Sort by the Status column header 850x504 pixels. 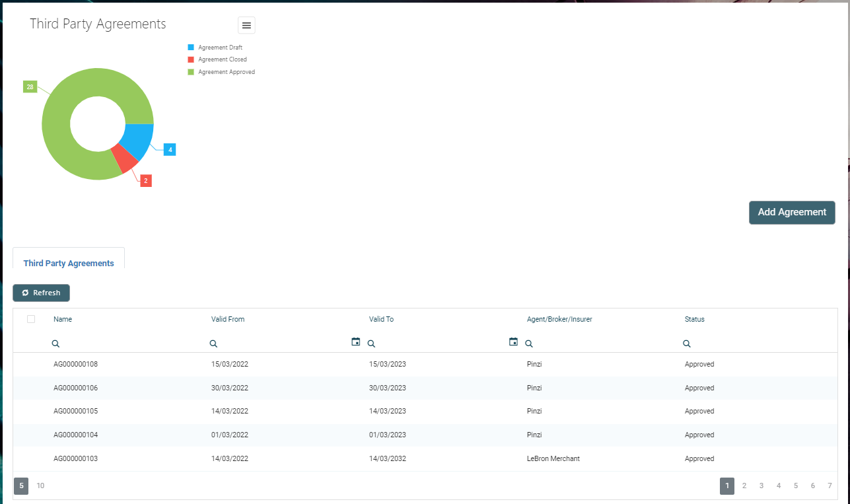(694, 319)
